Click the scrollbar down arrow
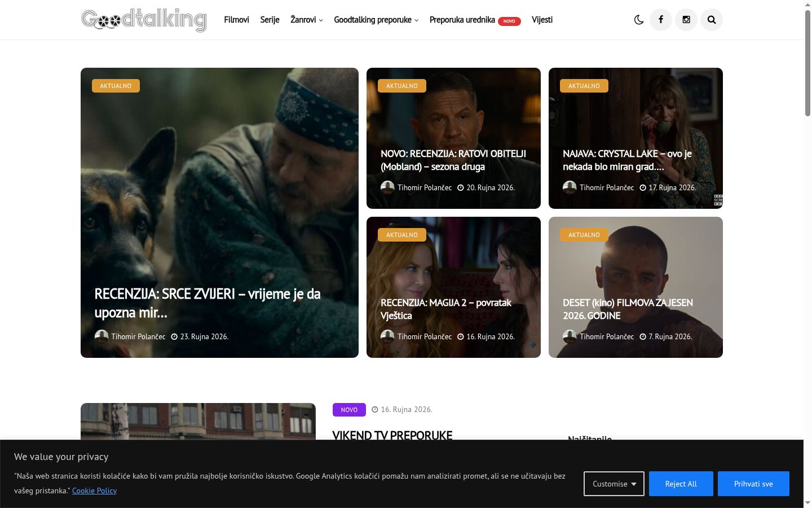This screenshot has width=812, height=508. 807,503
